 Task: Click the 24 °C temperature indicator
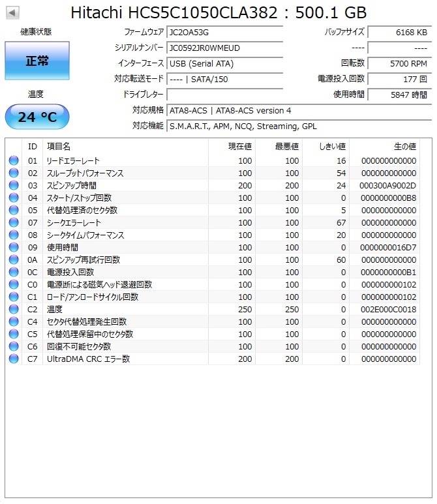pos(37,117)
